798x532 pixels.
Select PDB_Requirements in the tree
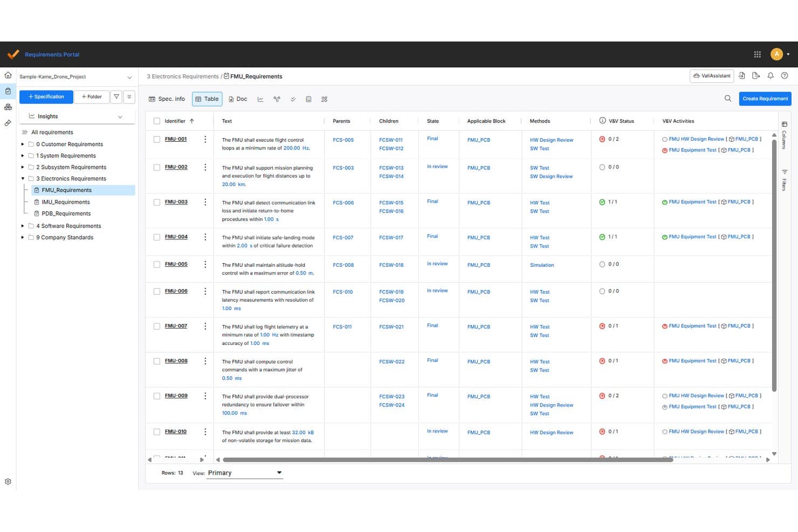[66, 213]
